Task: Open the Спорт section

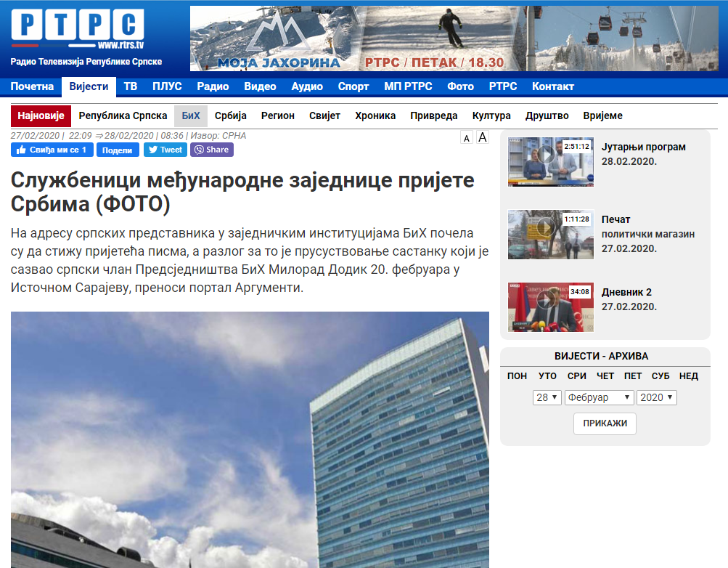Action: pos(353,86)
